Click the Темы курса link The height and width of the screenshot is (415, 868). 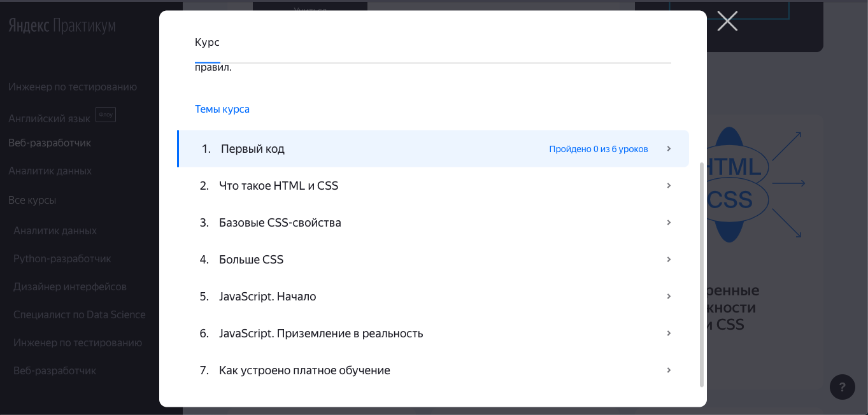[222, 109]
